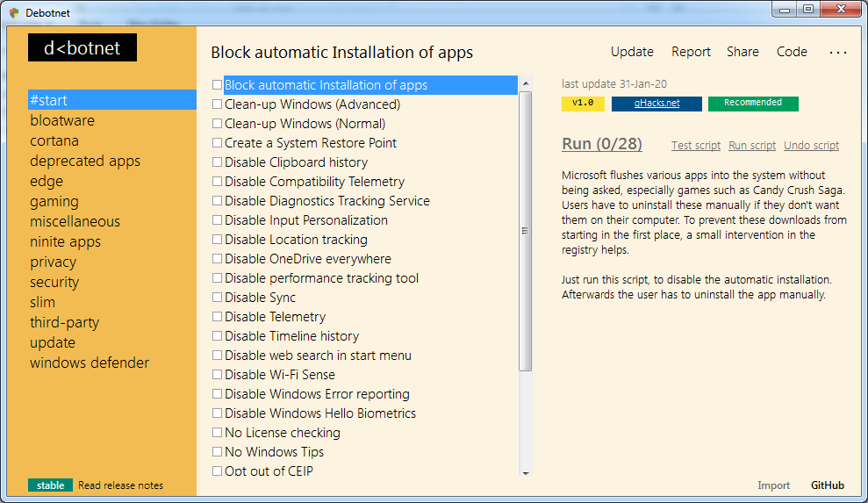Open the gHacks.net link

pos(656,104)
